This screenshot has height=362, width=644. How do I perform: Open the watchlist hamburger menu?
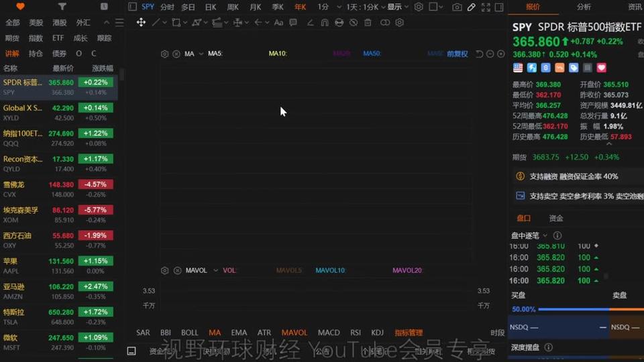pos(119,23)
